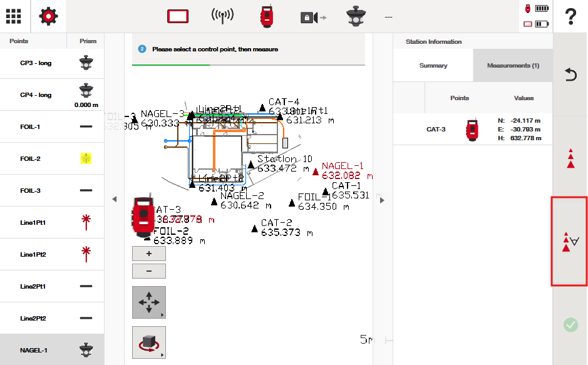The width and height of the screenshot is (588, 365).
Task: Select the total station instrument icon in top bar
Action: (267, 17)
